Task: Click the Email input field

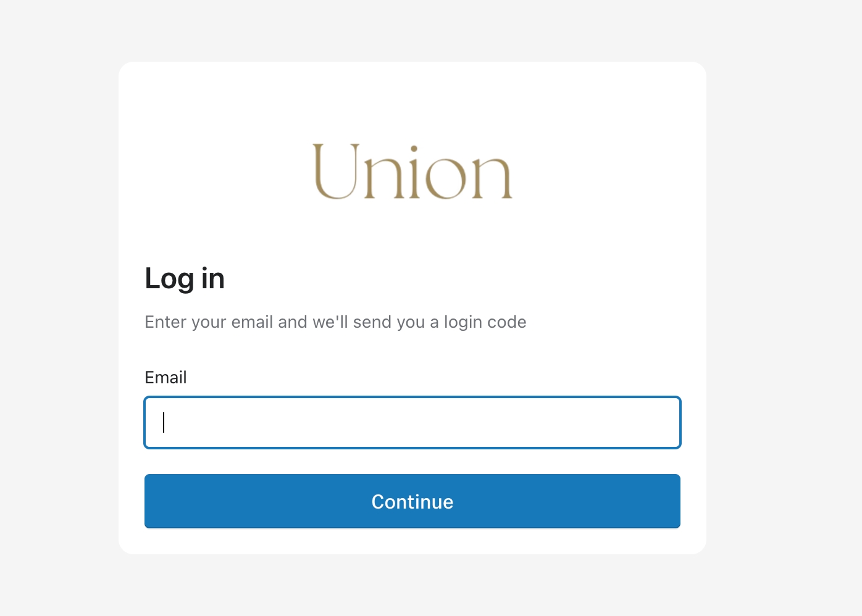Action: point(412,423)
